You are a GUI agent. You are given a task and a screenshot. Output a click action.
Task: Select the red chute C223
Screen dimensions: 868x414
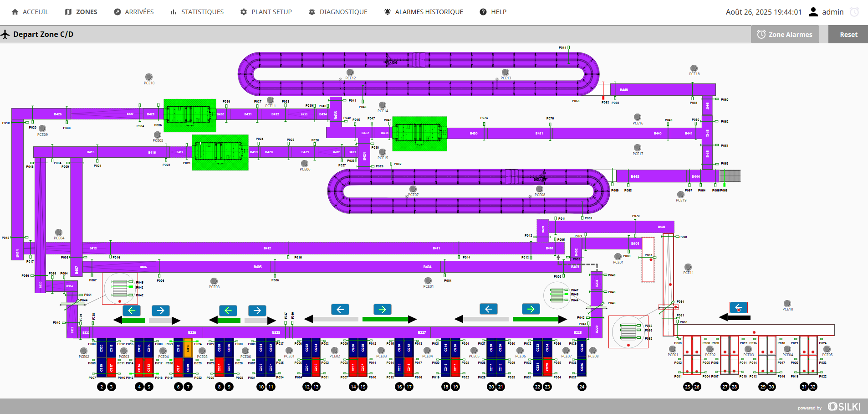[547, 367]
